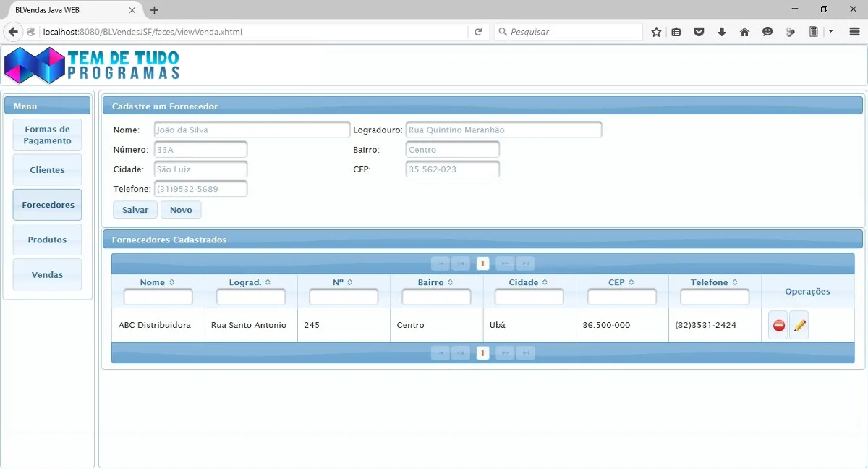The width and height of the screenshot is (868, 469).
Task: Open Produtos menu item
Action: [x=47, y=240]
